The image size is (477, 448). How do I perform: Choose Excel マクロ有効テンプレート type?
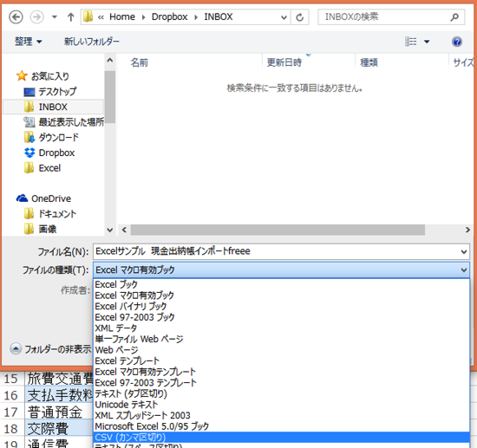tap(281, 372)
